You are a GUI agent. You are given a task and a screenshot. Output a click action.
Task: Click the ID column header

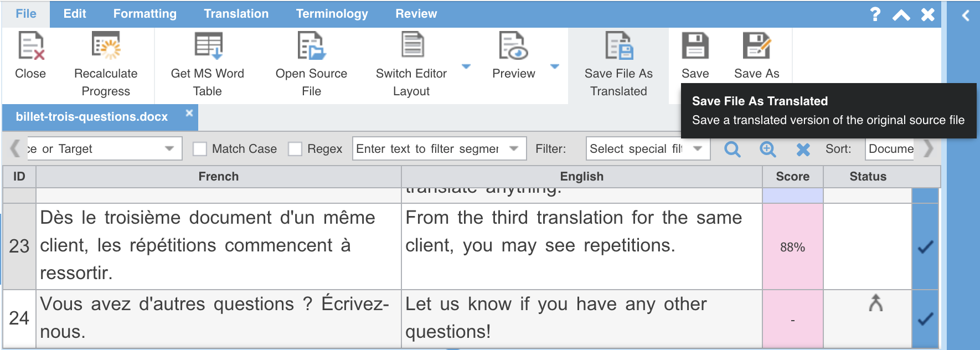click(19, 177)
